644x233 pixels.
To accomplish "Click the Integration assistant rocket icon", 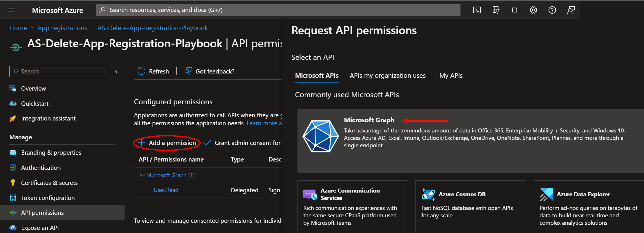I will click(13, 118).
